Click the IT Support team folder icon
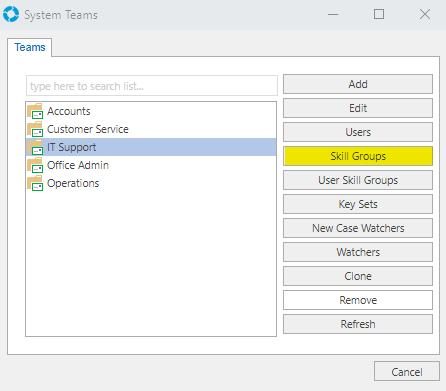The height and width of the screenshot is (391, 446). tap(35, 147)
